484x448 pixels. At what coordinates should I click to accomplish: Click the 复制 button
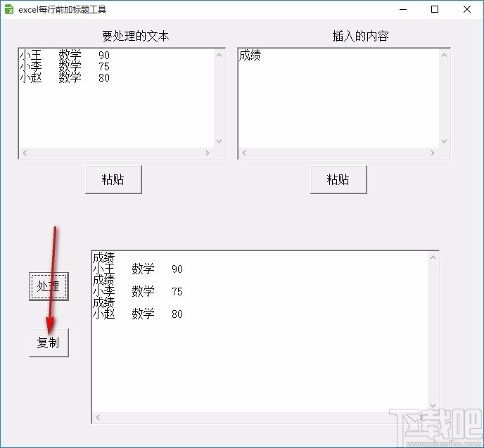click(x=49, y=343)
